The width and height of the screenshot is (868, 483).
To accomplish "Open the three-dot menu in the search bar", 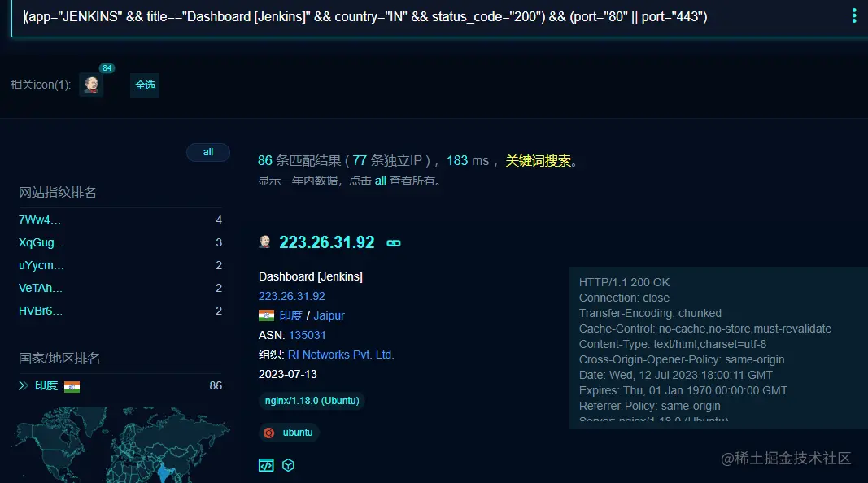I will click(x=853, y=15).
